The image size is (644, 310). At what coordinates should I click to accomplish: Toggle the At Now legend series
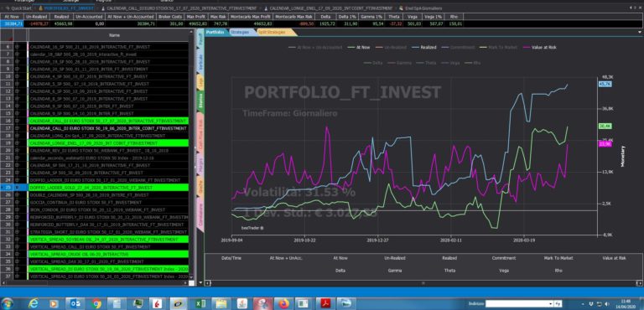click(x=359, y=47)
